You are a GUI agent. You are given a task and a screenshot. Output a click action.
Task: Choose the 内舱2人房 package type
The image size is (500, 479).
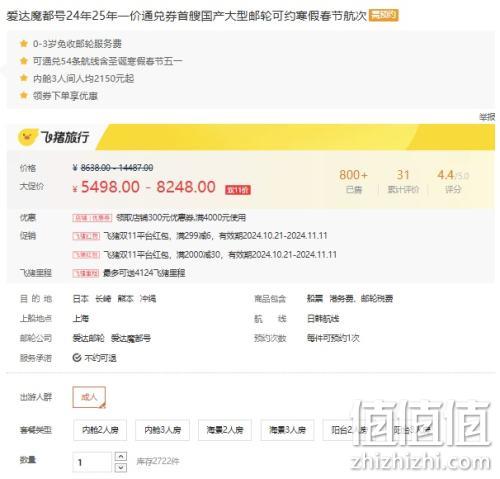[x=100, y=430]
